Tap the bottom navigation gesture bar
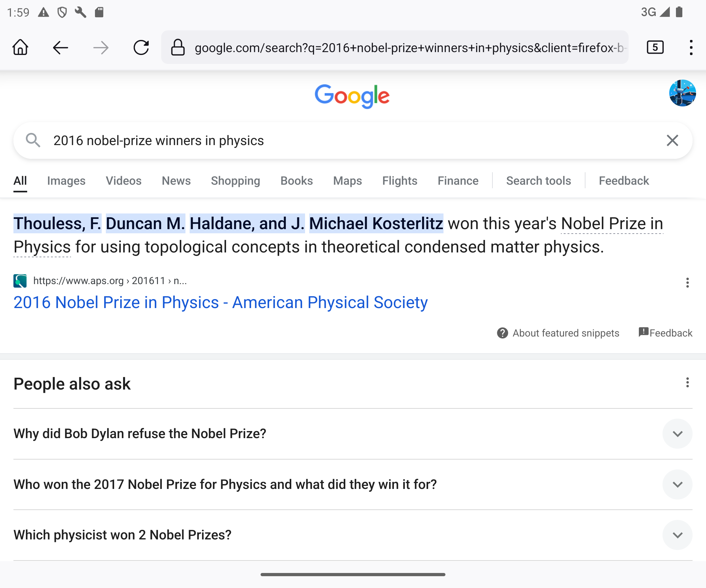The image size is (706, 588). pos(353,575)
